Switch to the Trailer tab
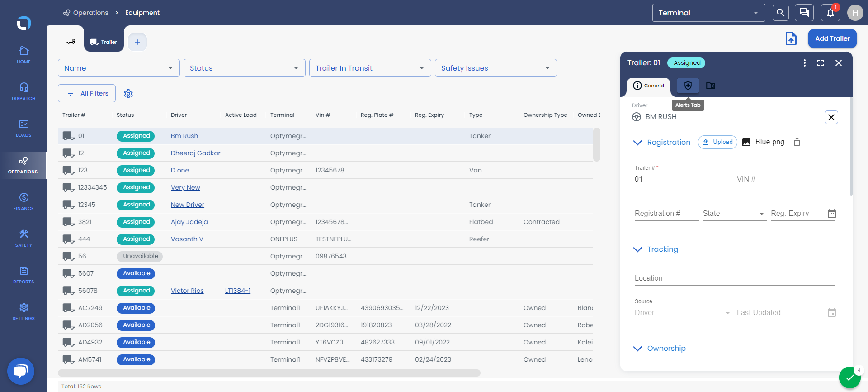This screenshot has width=868, height=392. [104, 42]
